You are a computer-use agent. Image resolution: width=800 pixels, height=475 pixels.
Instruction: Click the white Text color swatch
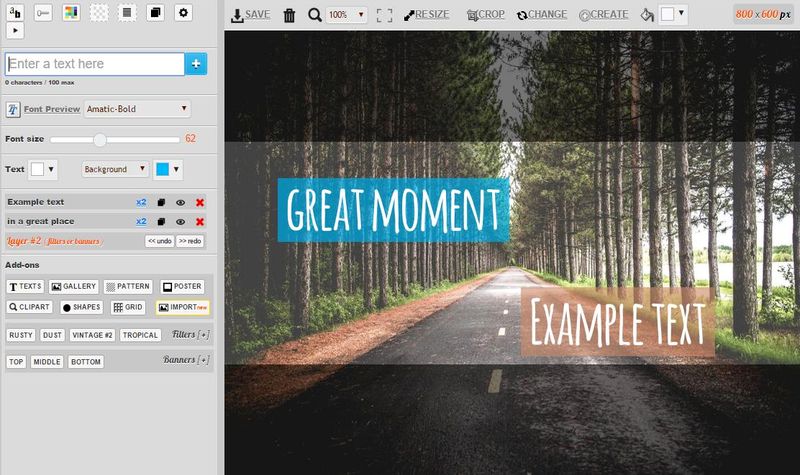click(37, 169)
